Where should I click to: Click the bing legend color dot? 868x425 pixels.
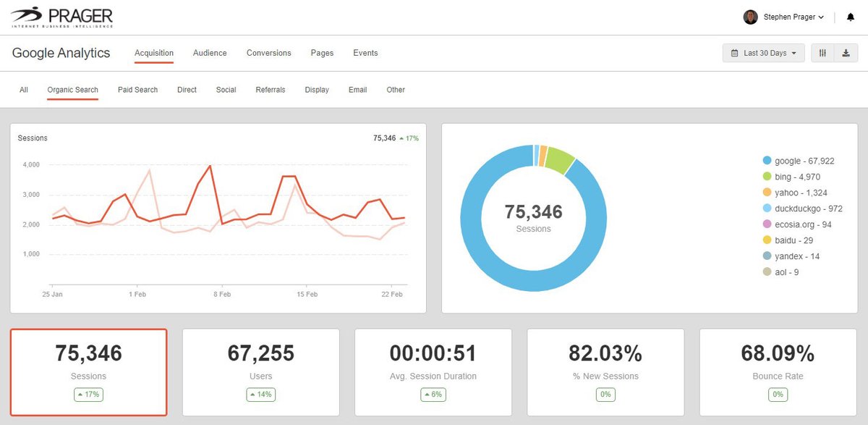tap(767, 177)
